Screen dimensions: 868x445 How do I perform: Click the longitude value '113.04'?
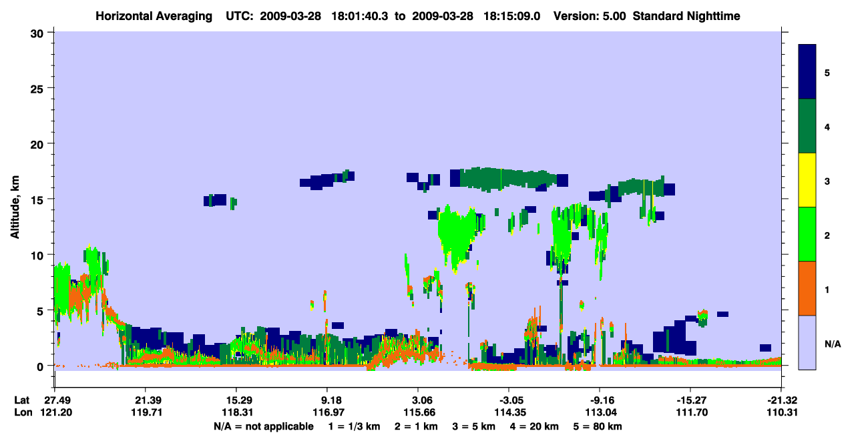pos(600,412)
